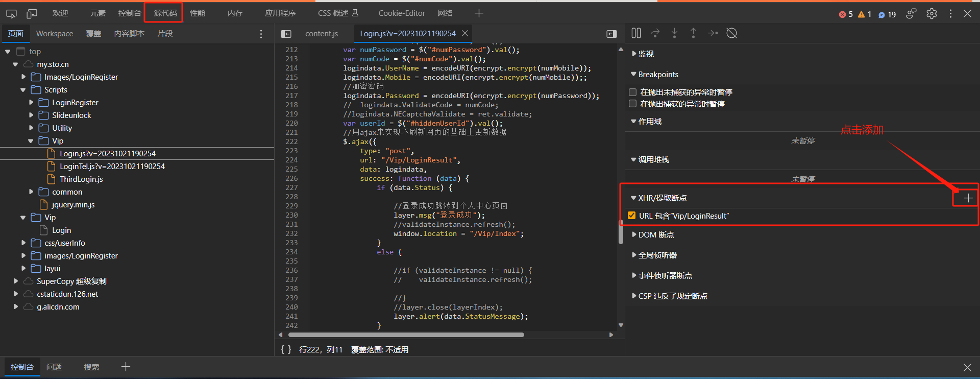Open the 内容脚本 content scripts tab
This screenshot has width=980, height=379.
pos(129,34)
